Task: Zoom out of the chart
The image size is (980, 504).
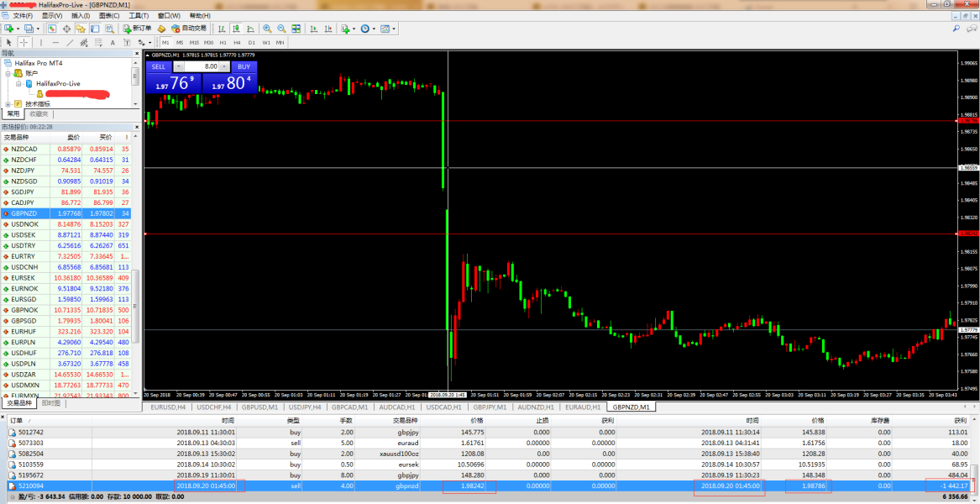Action: point(281,29)
